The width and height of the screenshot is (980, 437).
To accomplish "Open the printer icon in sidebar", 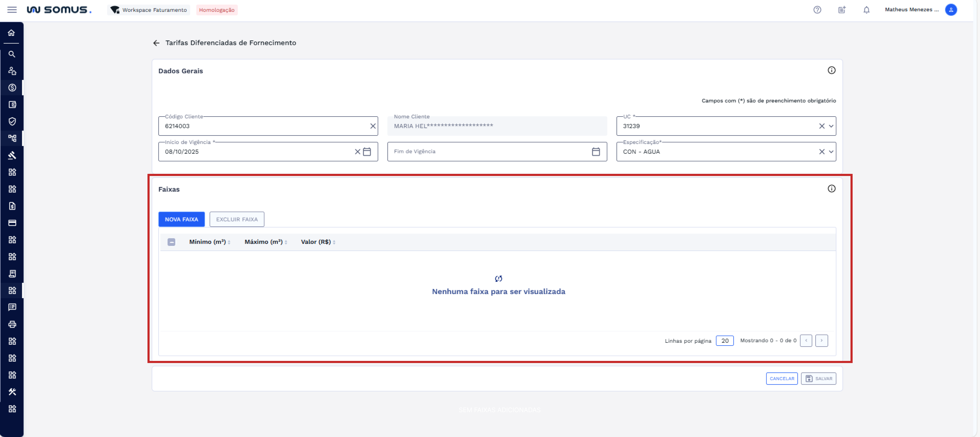I will (x=12, y=324).
